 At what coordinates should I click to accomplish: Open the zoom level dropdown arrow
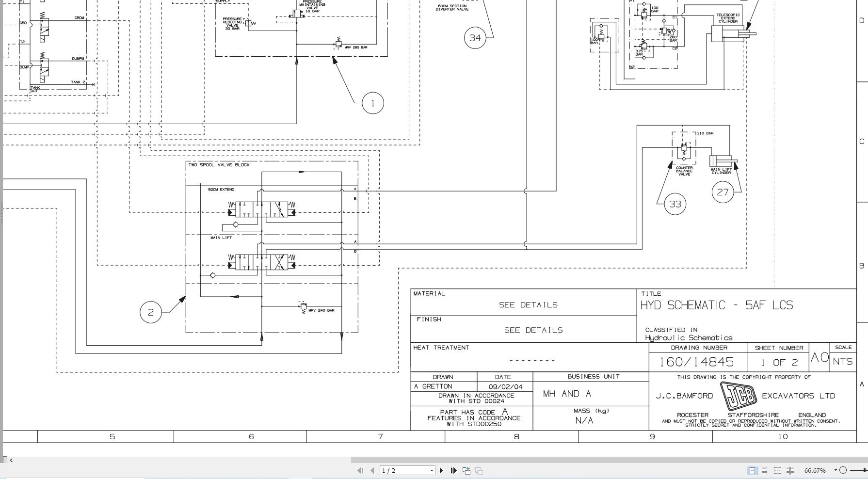(x=836, y=470)
